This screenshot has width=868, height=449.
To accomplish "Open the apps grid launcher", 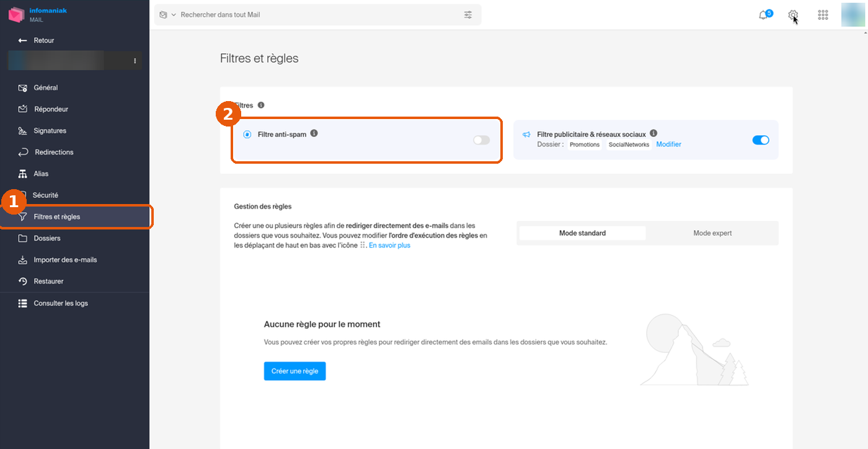I will click(x=823, y=15).
